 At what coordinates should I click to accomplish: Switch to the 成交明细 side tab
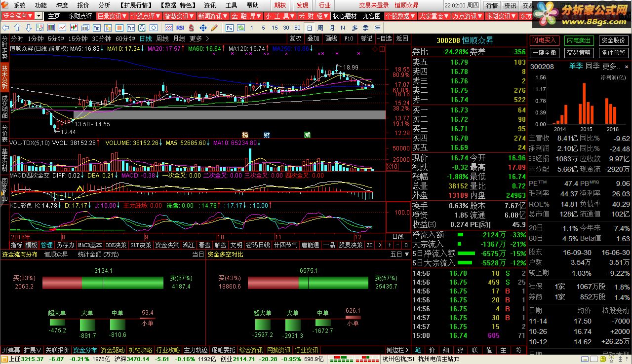click(x=4, y=106)
